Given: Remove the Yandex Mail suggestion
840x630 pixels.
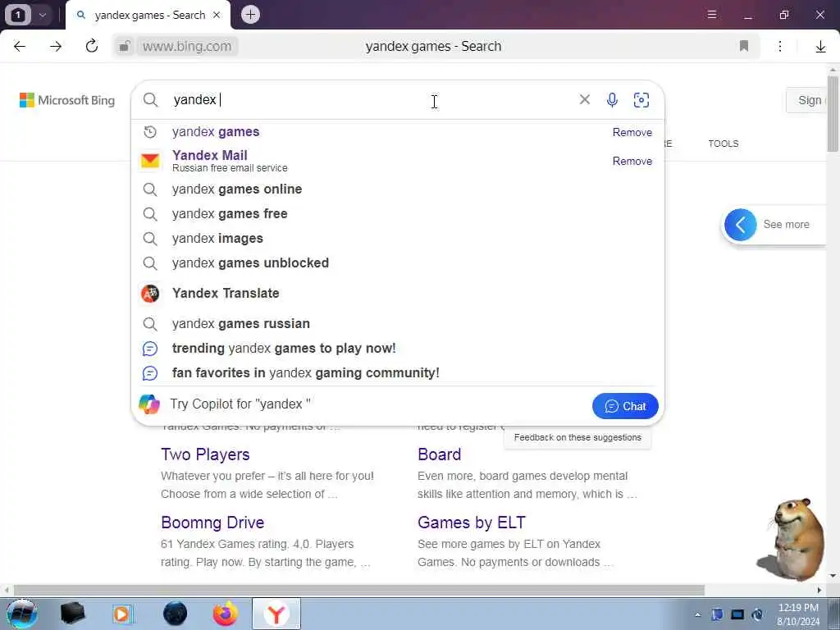Looking at the screenshot, I should coord(632,162).
